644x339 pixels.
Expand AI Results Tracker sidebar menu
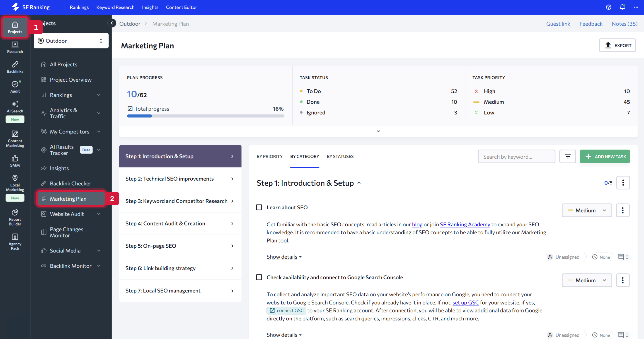[x=99, y=150]
